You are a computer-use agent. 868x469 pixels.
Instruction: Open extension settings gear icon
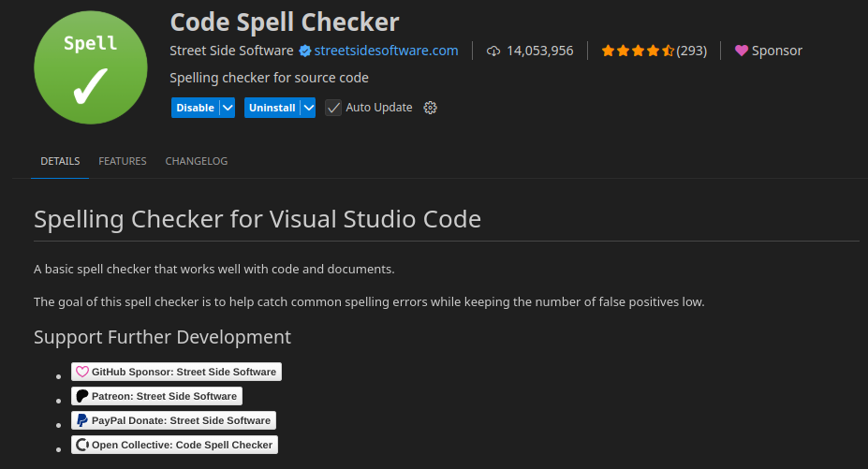[x=431, y=108]
